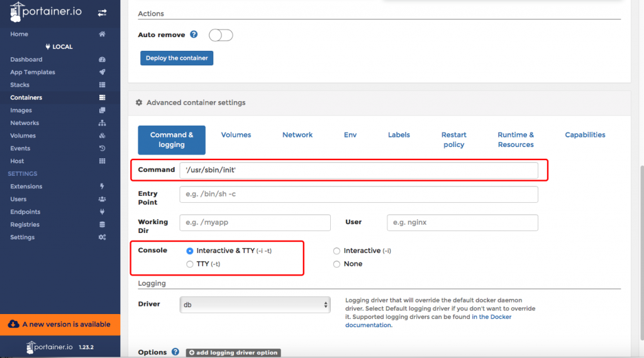Choose the None console radio button
This screenshot has height=358, width=644.
337,264
